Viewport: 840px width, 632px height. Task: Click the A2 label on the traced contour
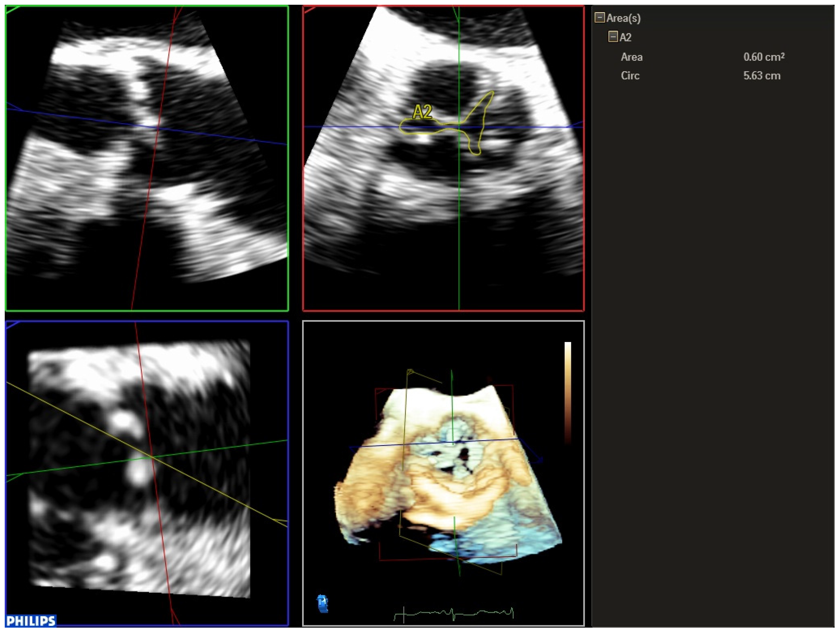click(x=422, y=112)
